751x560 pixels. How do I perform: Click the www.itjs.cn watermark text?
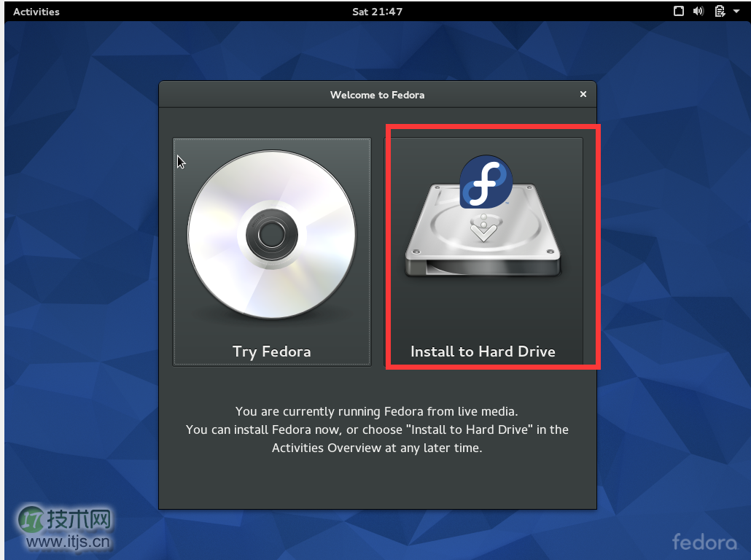click(69, 542)
